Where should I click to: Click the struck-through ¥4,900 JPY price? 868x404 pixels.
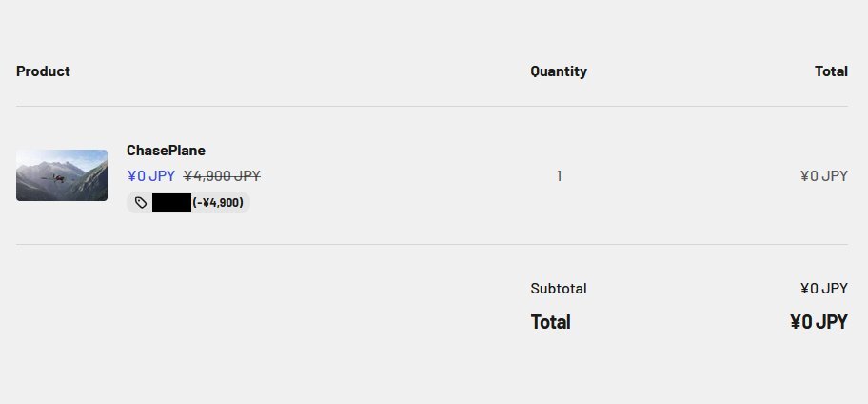222,175
